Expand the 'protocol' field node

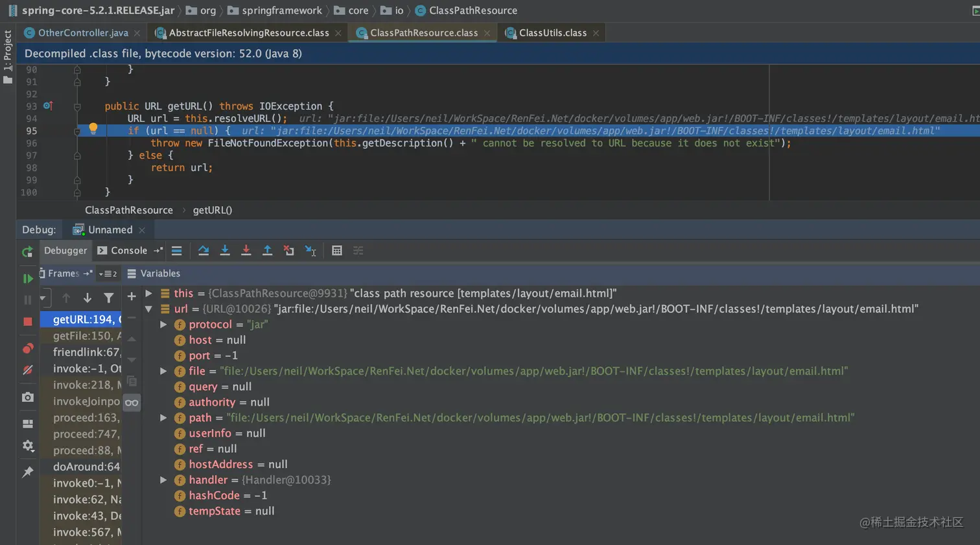[163, 325]
